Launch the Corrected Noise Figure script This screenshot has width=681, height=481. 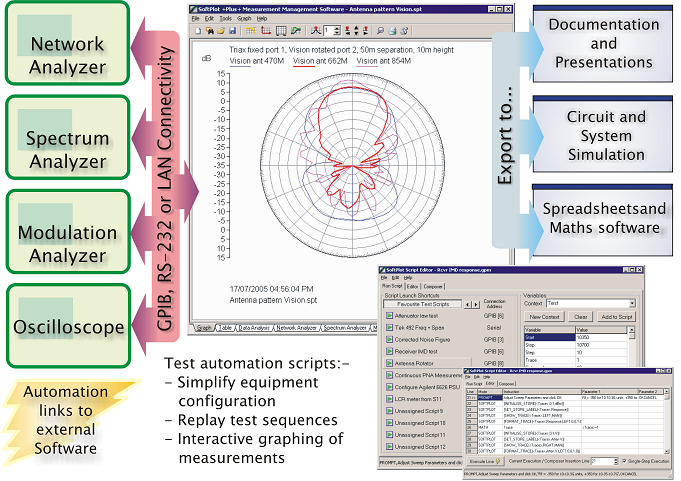[389, 339]
